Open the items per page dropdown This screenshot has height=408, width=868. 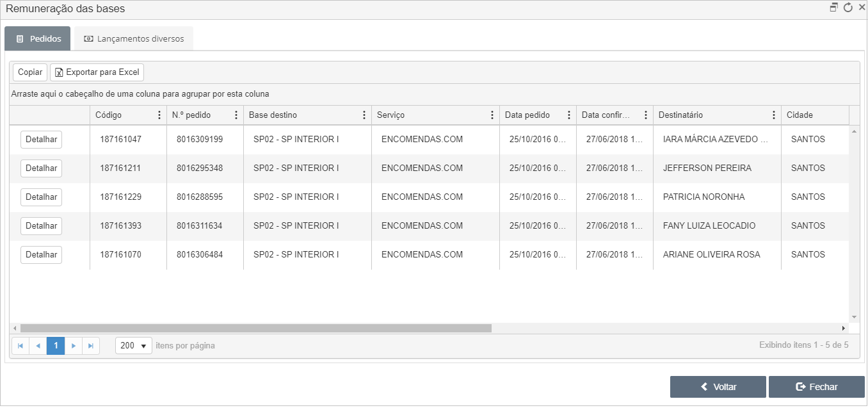pyautogui.click(x=134, y=346)
